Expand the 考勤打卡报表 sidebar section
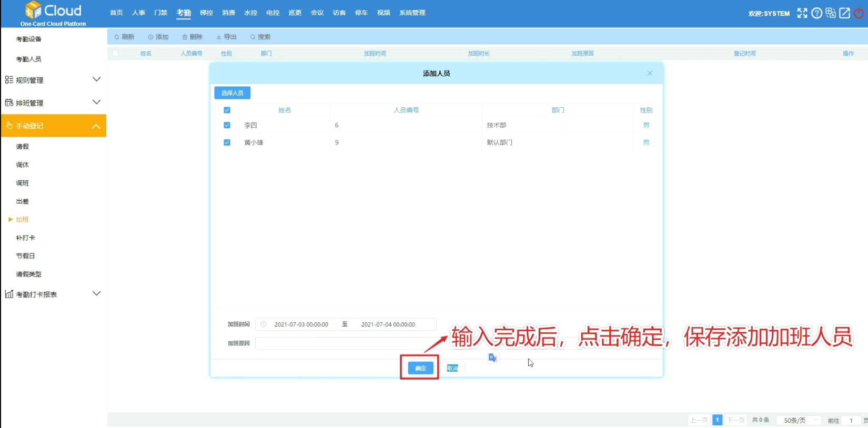Image resolution: width=868 pixels, height=428 pixels. point(53,294)
